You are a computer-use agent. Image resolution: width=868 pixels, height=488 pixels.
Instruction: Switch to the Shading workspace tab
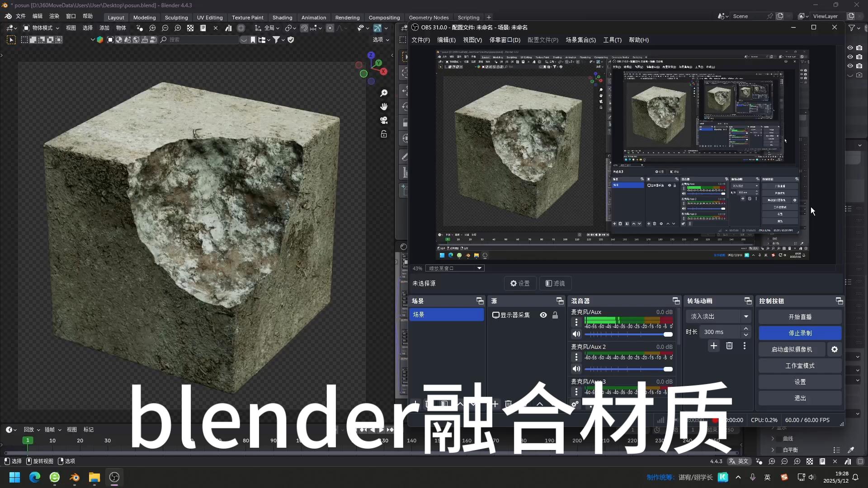tap(282, 18)
